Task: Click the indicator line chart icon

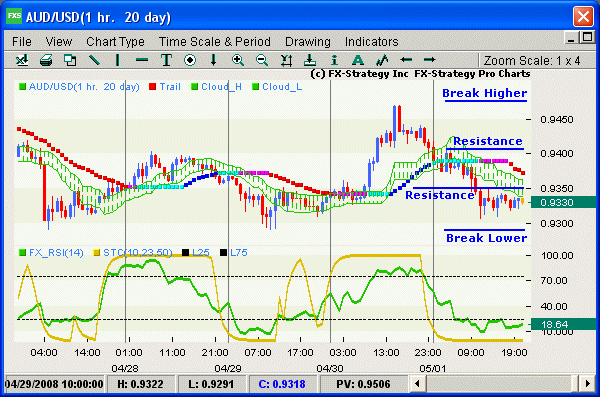Action: pyautogui.click(x=382, y=60)
